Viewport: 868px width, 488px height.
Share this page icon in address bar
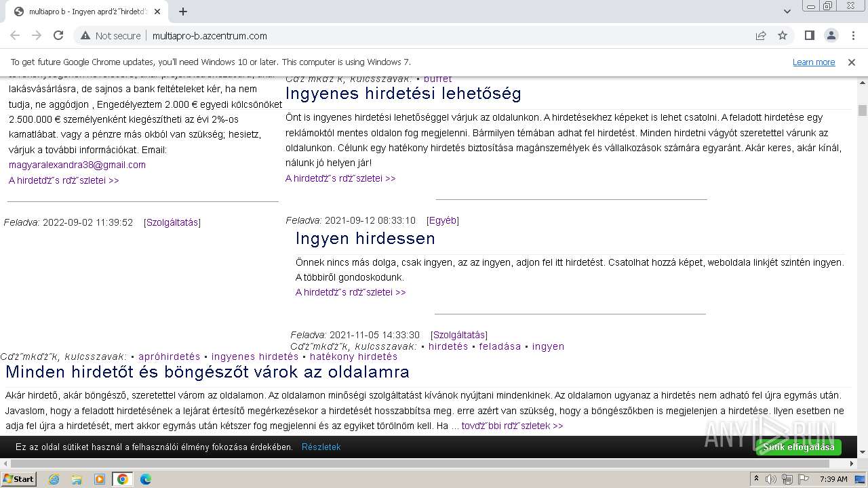click(x=761, y=35)
